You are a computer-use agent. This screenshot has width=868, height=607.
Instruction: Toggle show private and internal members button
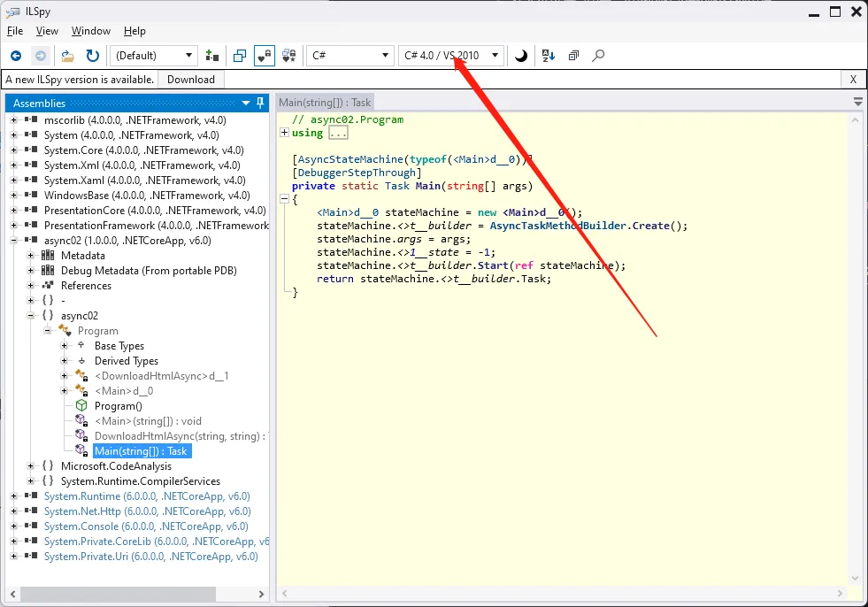265,56
